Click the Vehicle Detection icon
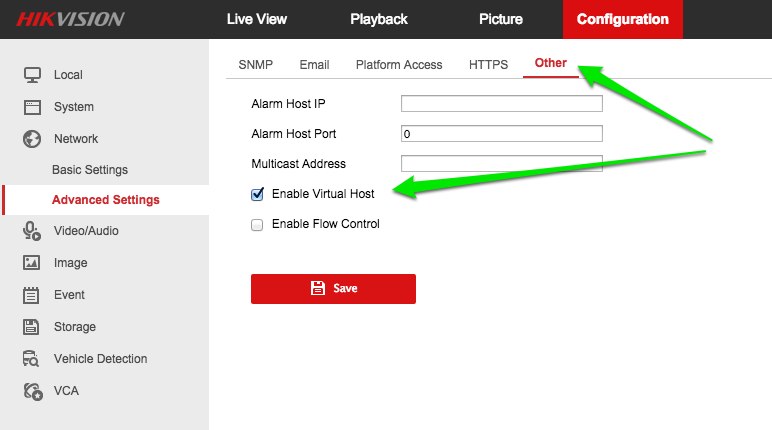Viewport: 772px width, 430px height. pos(32,359)
